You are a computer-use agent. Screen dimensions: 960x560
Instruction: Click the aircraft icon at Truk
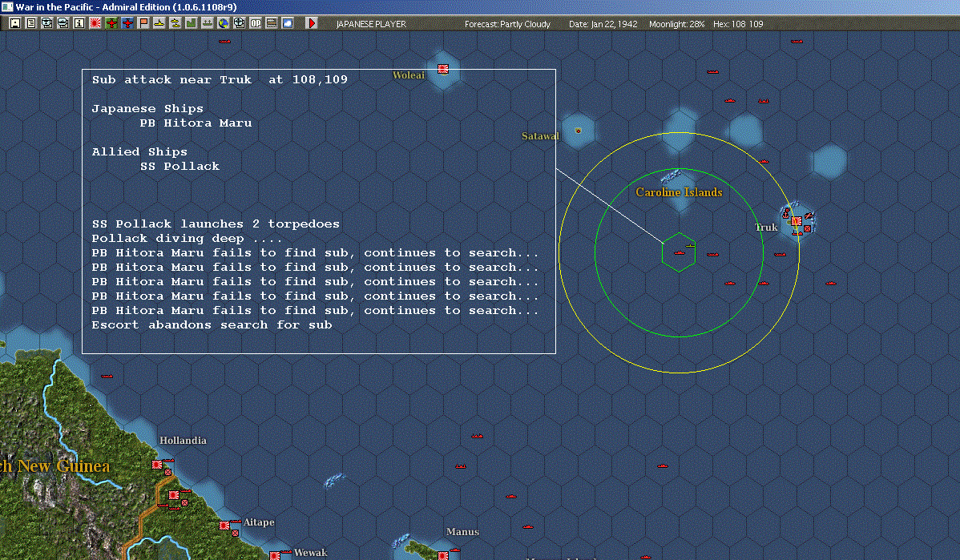[x=809, y=216]
